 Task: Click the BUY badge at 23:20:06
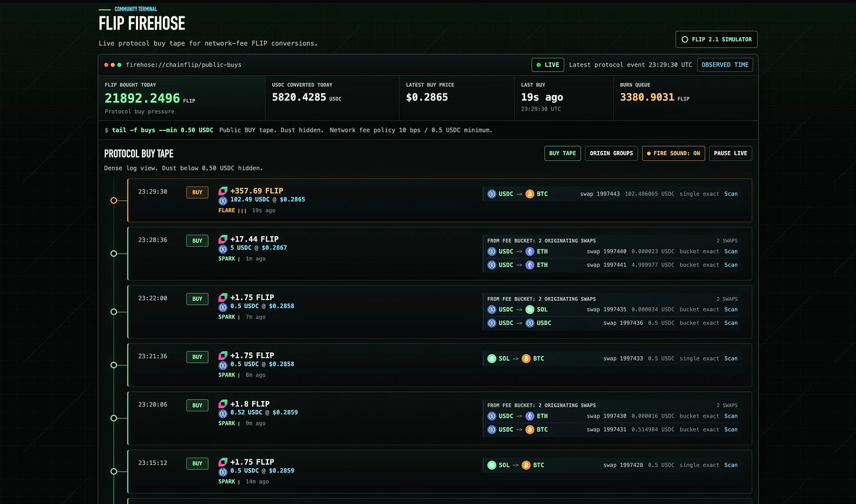click(197, 405)
